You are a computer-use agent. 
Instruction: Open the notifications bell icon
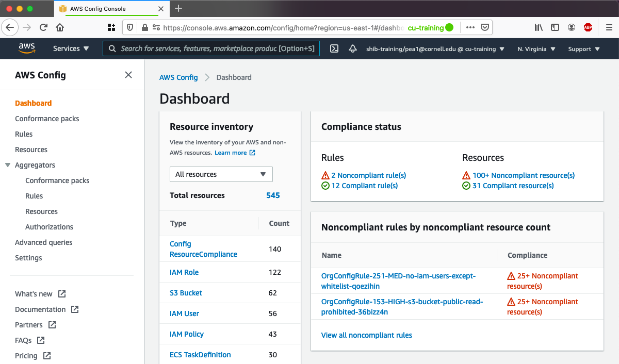[x=353, y=48]
